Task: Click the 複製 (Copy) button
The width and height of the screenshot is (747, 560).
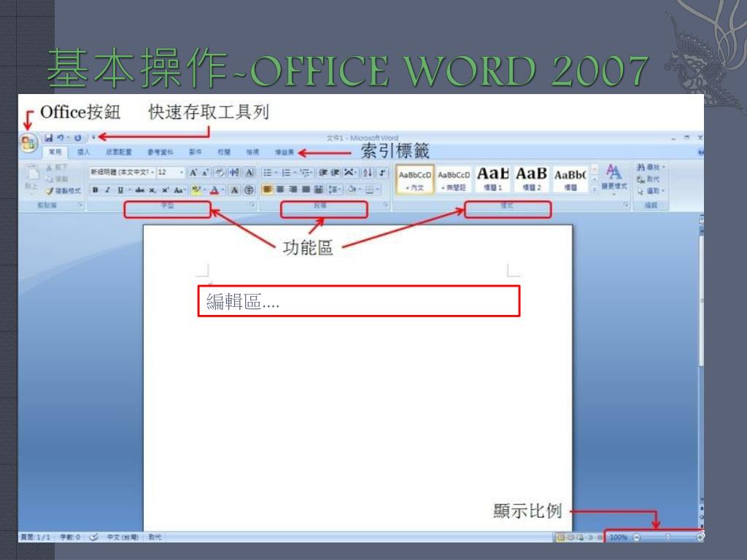Action: coord(57,179)
